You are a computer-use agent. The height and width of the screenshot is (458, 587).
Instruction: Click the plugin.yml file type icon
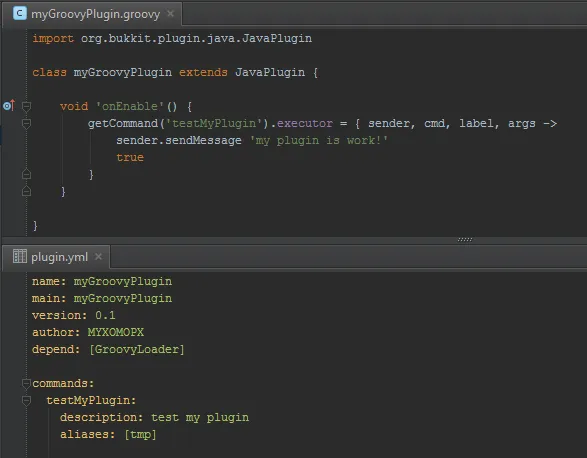(x=19, y=257)
